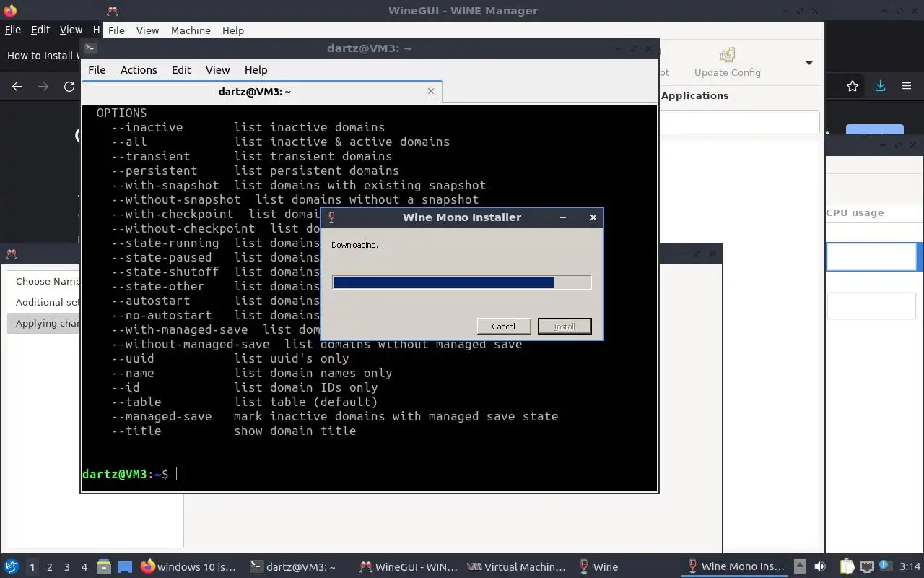Screen dimensions: 924x578
Task: Select 'Additional settings' step in wizard
Action: click(48, 302)
